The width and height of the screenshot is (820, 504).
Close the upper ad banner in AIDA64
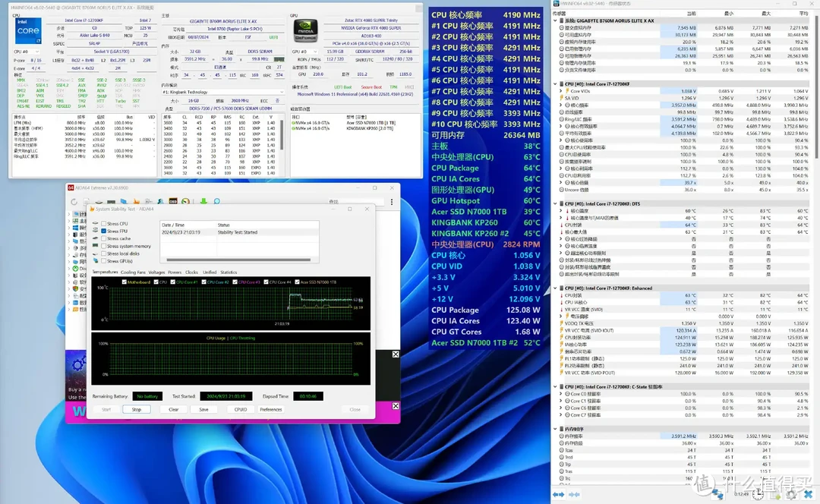point(396,354)
